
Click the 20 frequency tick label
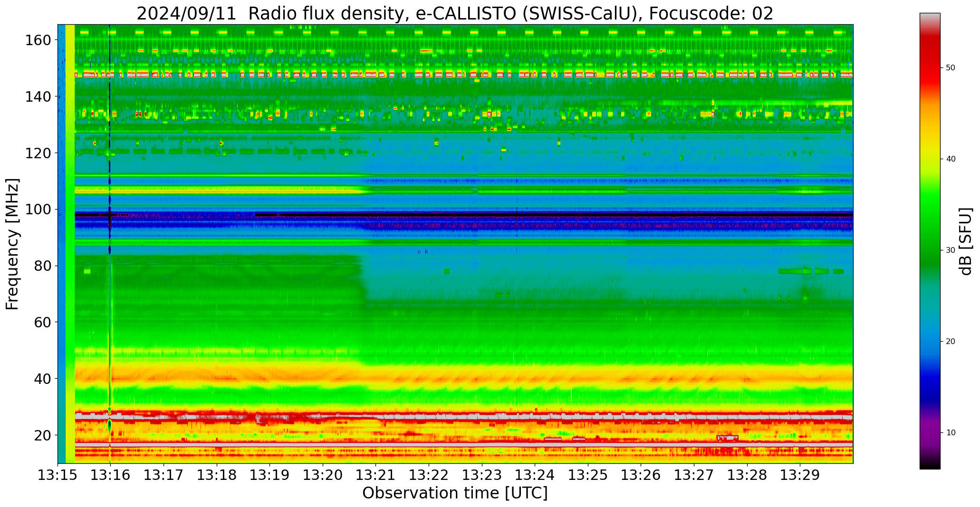42,435
